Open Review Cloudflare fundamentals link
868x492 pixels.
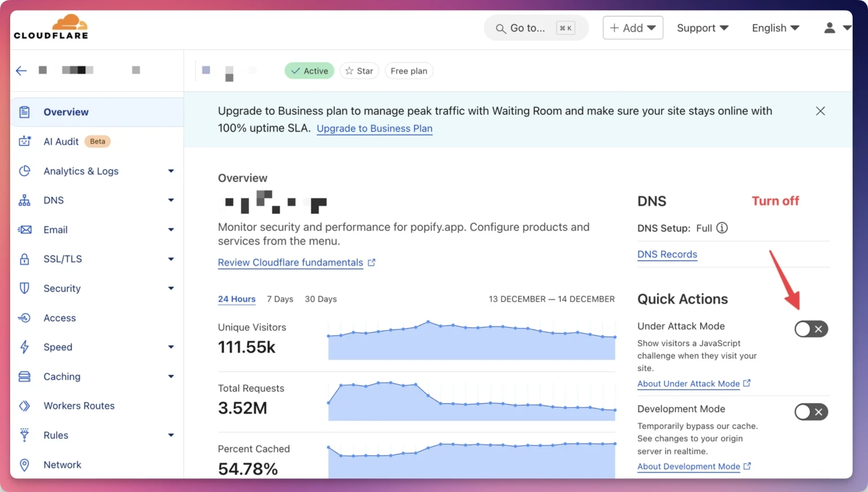click(290, 262)
